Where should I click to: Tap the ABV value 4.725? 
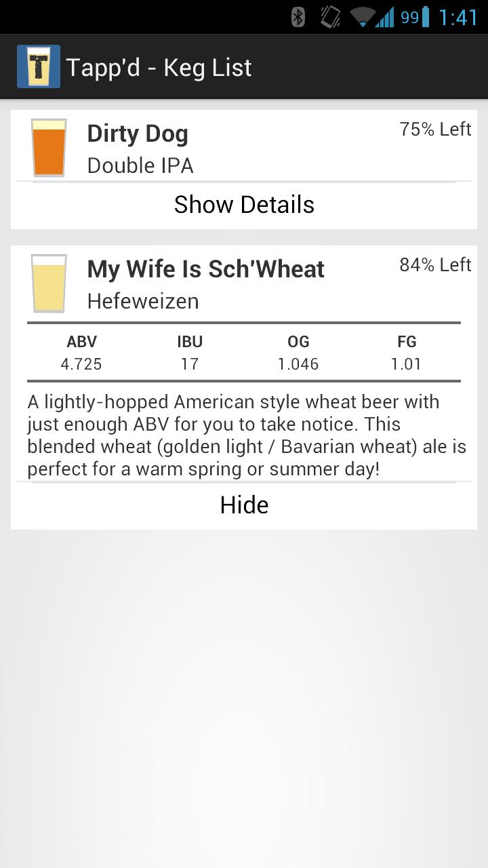[81, 364]
